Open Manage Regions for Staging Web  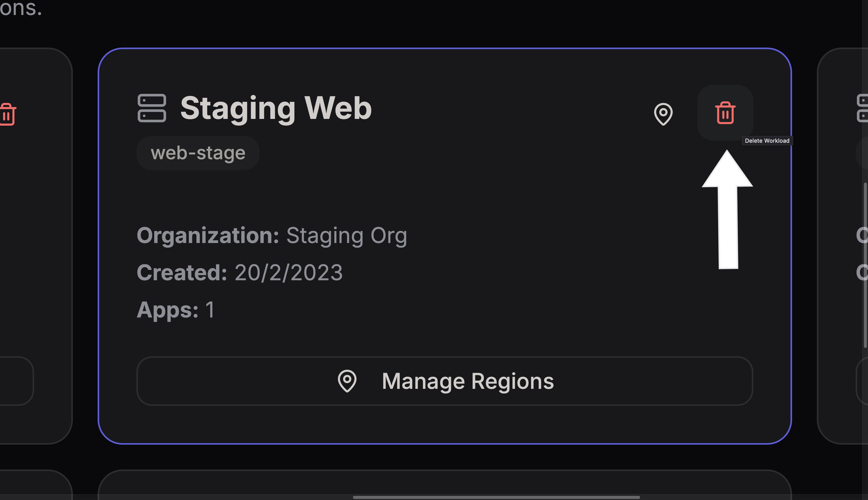(444, 381)
